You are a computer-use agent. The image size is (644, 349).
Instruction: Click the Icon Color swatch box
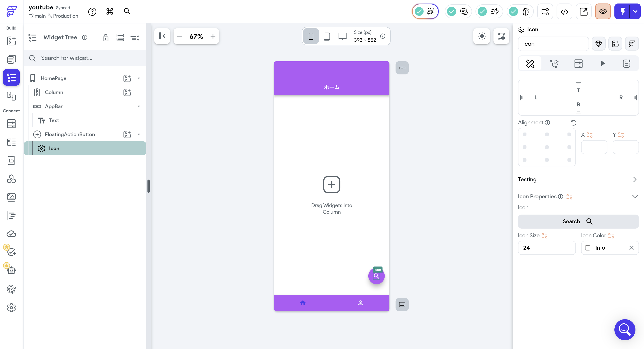pyautogui.click(x=588, y=248)
